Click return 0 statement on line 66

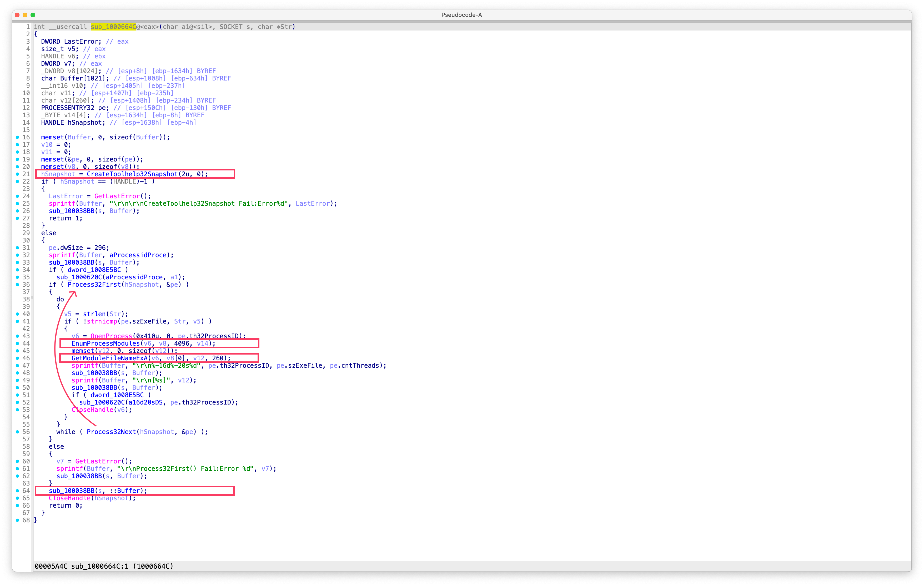[x=66, y=506]
